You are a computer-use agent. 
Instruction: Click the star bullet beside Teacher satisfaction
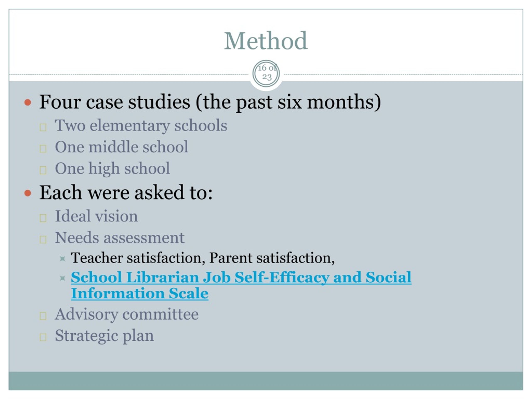(63, 259)
